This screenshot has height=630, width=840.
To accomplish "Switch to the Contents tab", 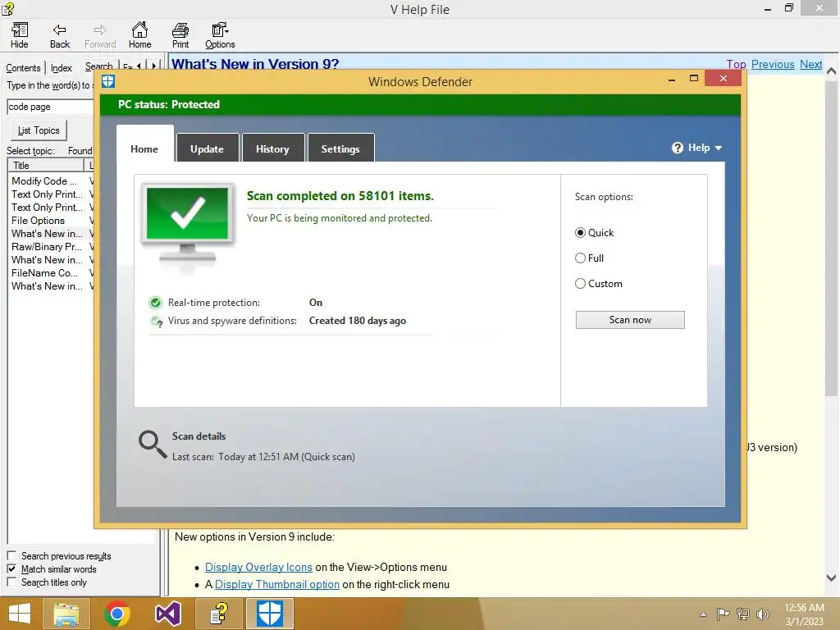I will [23, 68].
